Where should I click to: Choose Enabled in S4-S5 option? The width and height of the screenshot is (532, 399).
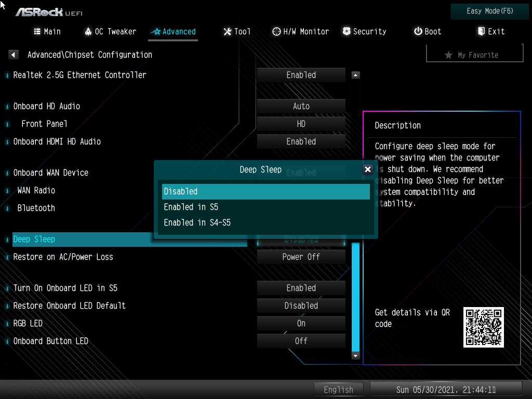click(265, 222)
